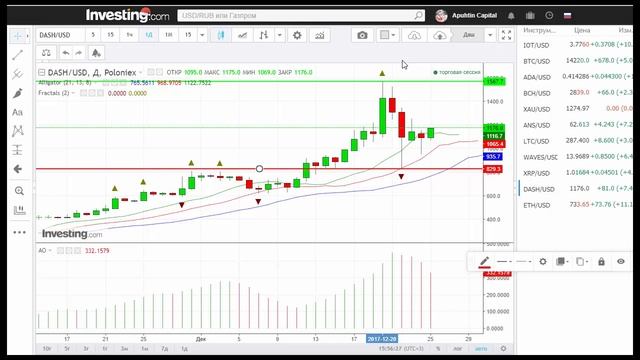Set the date range to 5 years
The image size is (640, 360).
[x=67, y=349]
